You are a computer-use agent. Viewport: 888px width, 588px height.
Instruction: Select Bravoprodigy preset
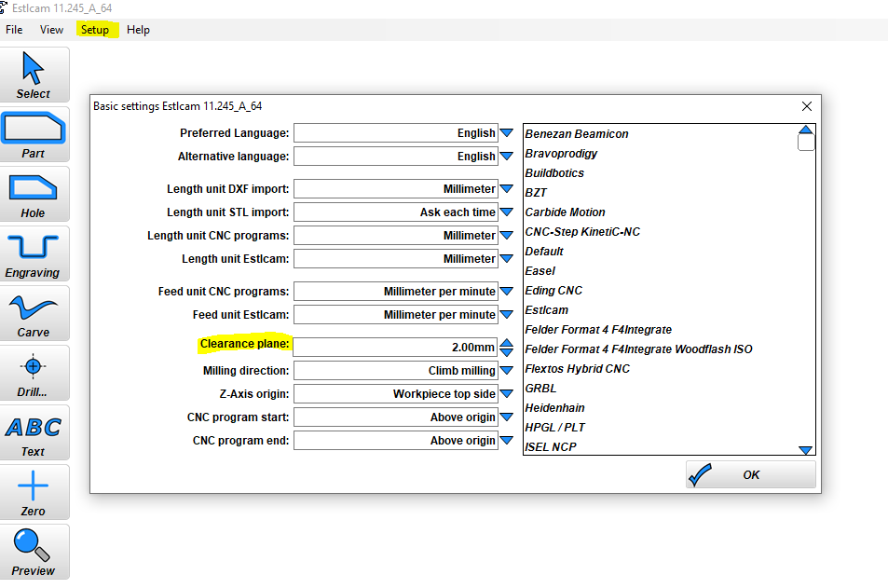pyautogui.click(x=561, y=154)
